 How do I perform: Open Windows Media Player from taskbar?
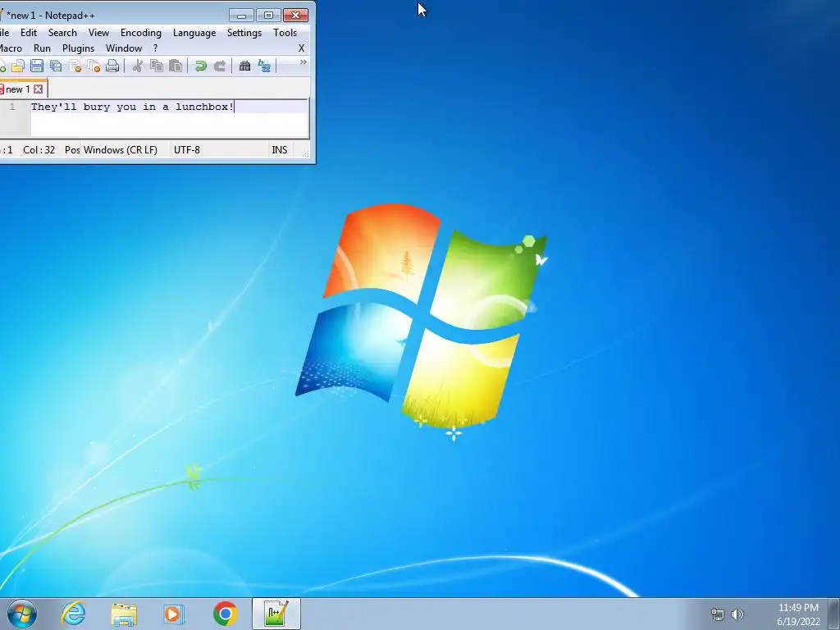pyautogui.click(x=174, y=614)
